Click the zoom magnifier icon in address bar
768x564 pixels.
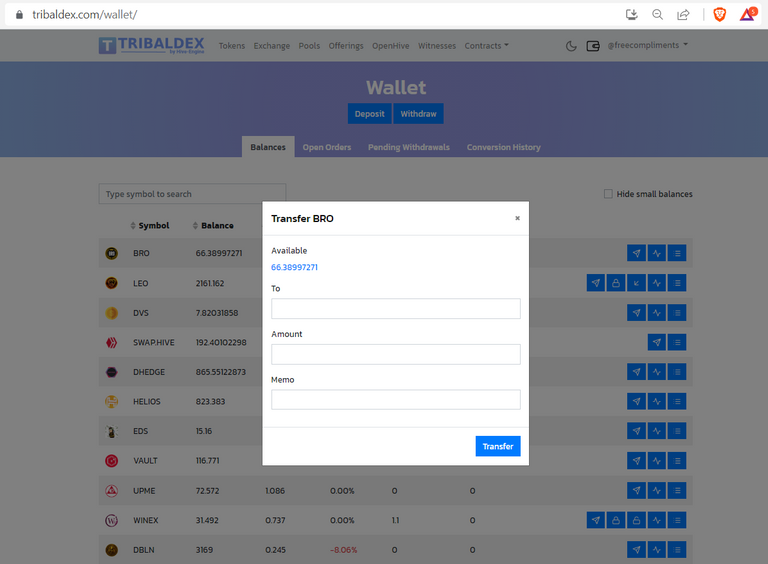(x=657, y=15)
